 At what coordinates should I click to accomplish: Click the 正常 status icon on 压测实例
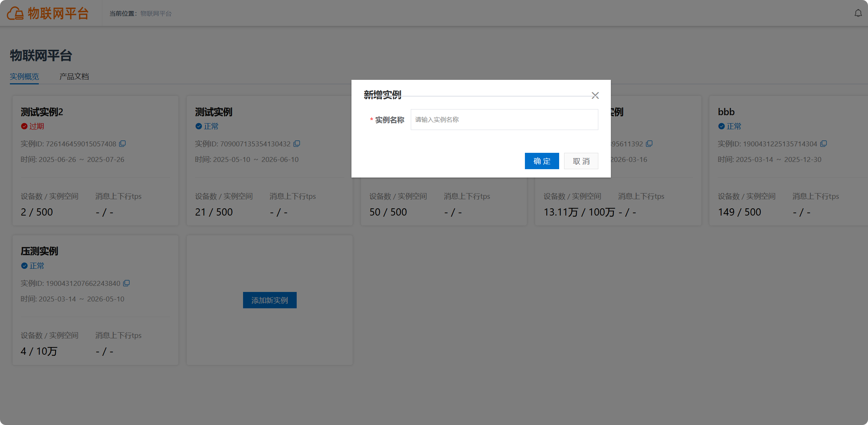point(24,266)
